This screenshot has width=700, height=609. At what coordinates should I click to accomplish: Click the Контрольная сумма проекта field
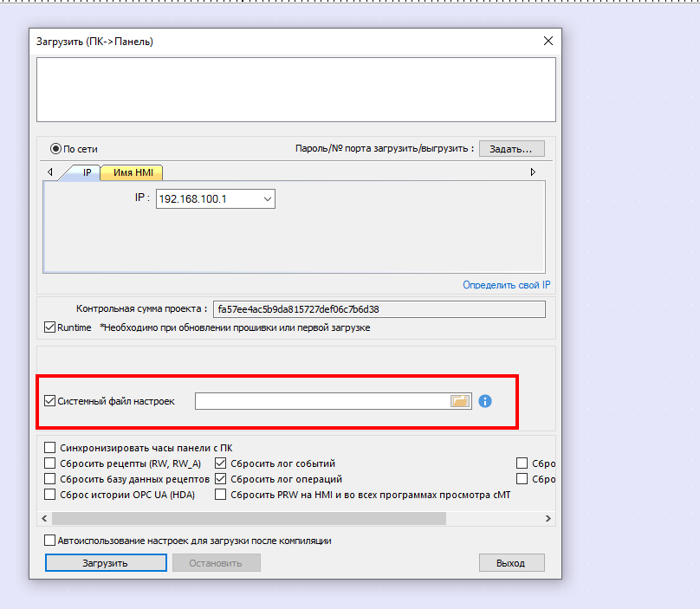pos(379,309)
